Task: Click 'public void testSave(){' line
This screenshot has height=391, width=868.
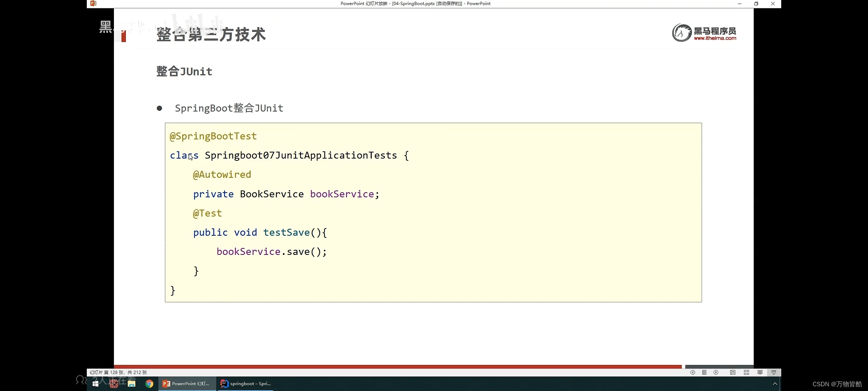Action: pyautogui.click(x=260, y=232)
